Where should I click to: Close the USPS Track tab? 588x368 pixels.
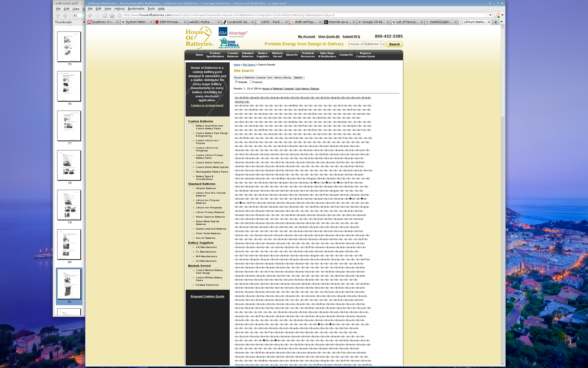[286, 22]
